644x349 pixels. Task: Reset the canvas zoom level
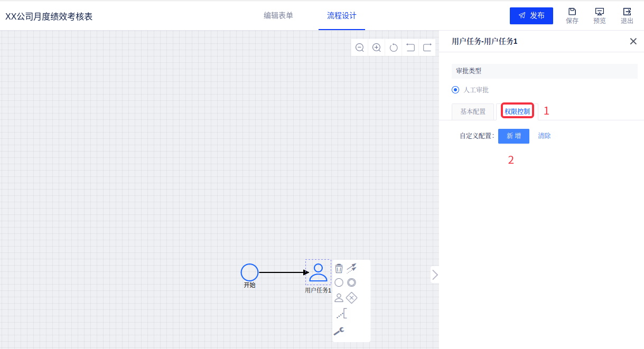point(394,48)
